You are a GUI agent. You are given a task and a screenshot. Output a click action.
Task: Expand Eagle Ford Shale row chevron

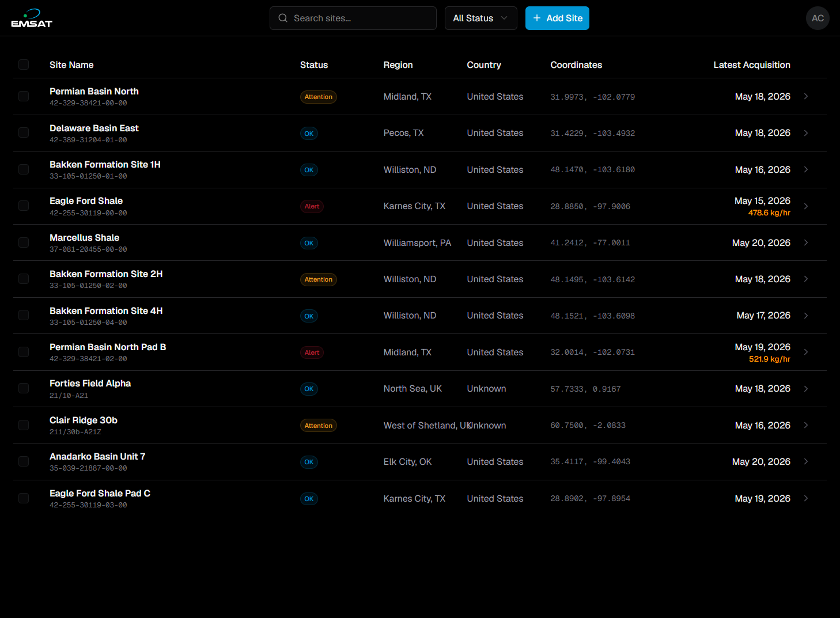tap(806, 206)
